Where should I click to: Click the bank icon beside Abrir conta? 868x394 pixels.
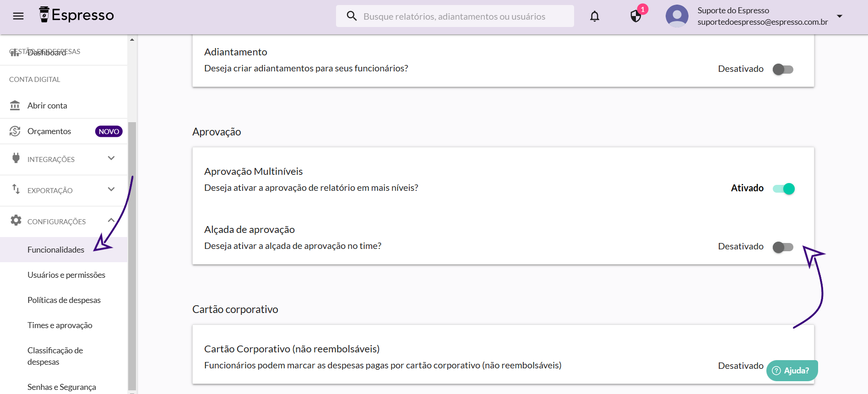coord(15,105)
